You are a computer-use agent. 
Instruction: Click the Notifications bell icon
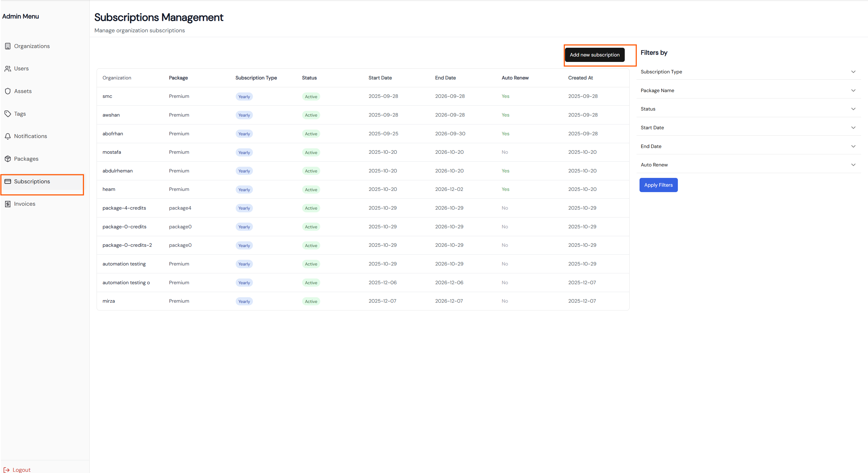[8, 136]
